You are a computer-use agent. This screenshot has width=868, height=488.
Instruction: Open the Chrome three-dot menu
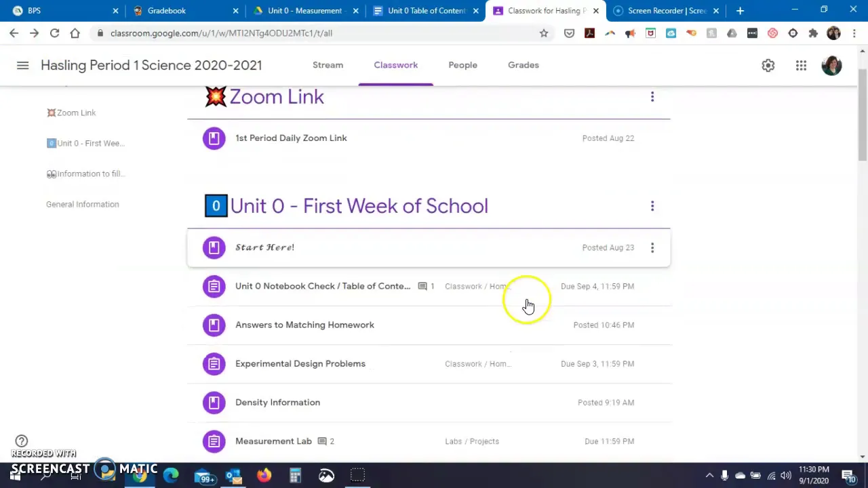(854, 33)
